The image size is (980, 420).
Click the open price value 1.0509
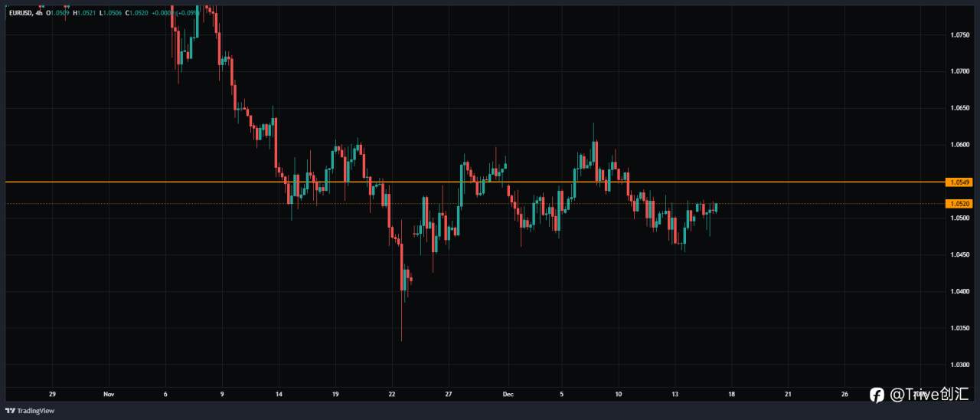pos(60,13)
